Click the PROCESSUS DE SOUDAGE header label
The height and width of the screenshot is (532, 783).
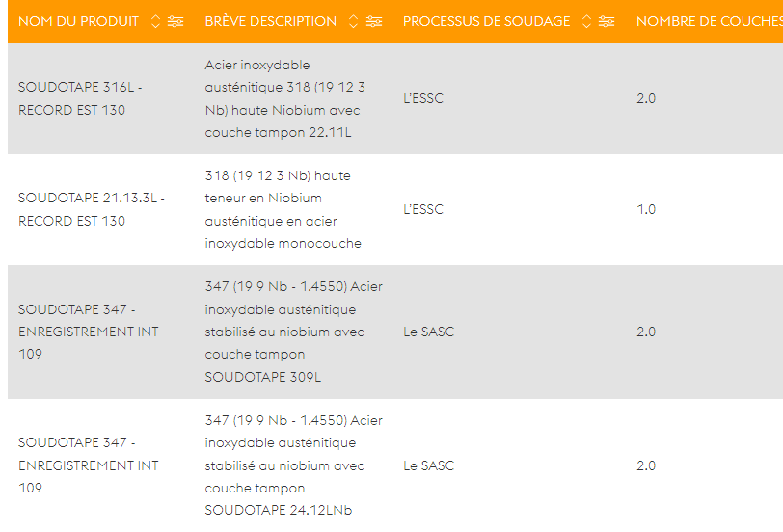pos(486,21)
